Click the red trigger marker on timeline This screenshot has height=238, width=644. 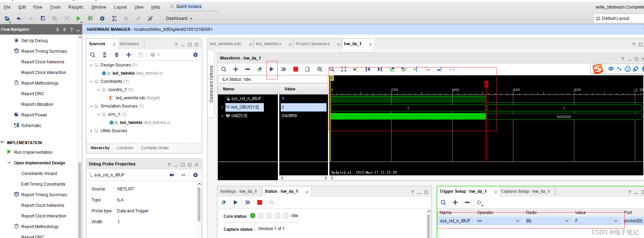[486, 84]
